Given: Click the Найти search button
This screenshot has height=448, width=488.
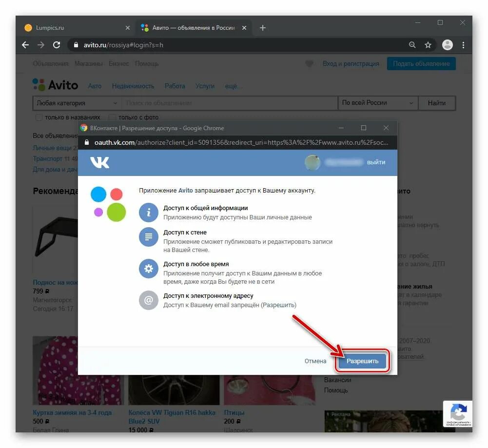Looking at the screenshot, I should click(x=437, y=103).
